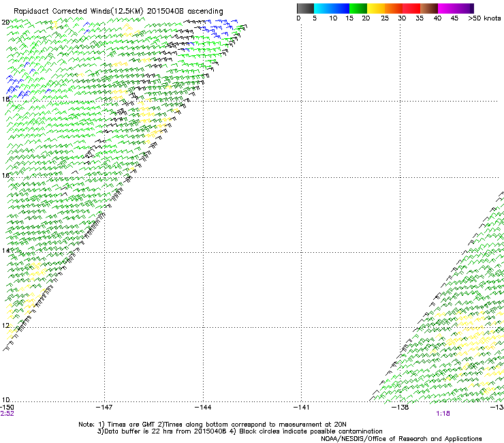Click the '>50 knots' legend label
The height and width of the screenshot is (443, 504).
484,18
